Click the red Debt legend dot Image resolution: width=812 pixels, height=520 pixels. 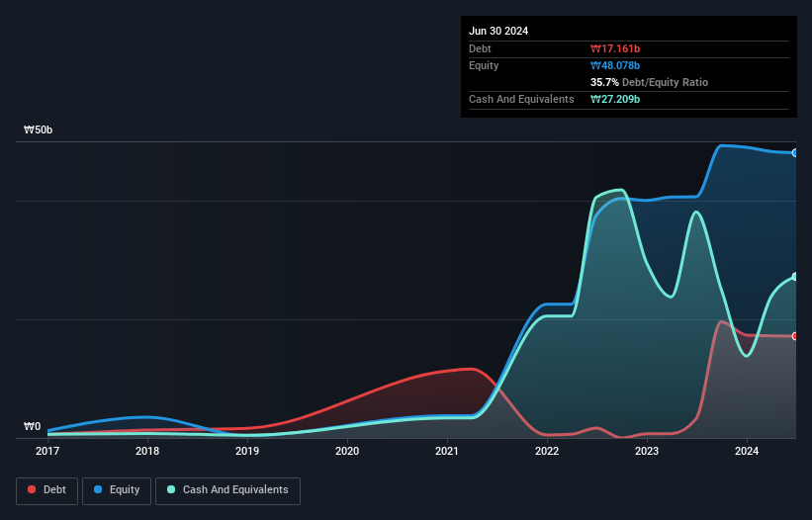tap(32, 489)
